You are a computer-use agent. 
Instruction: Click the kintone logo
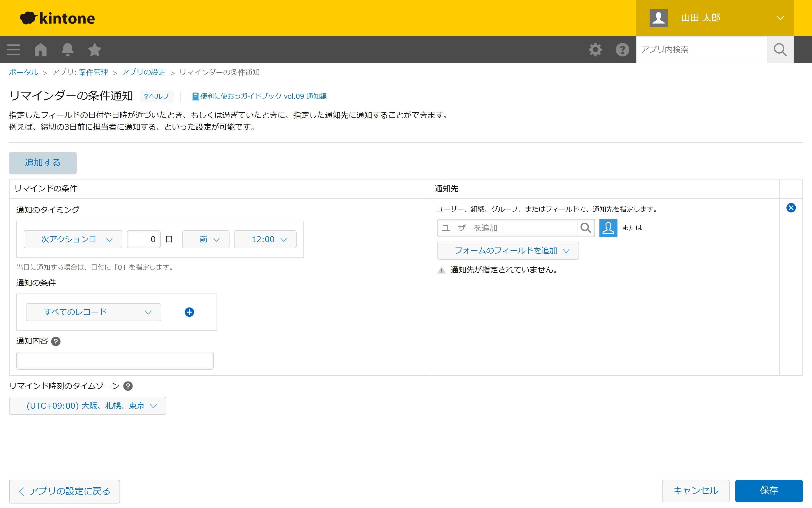pyautogui.click(x=58, y=18)
